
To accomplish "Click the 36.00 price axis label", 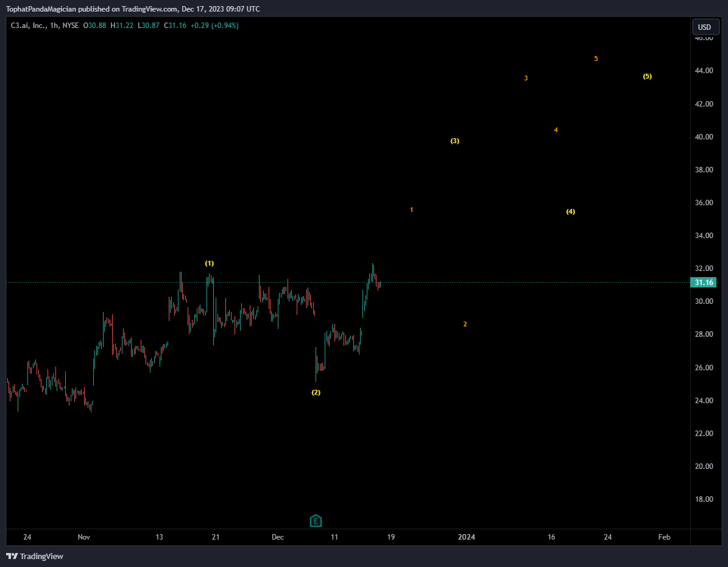I will click(704, 203).
